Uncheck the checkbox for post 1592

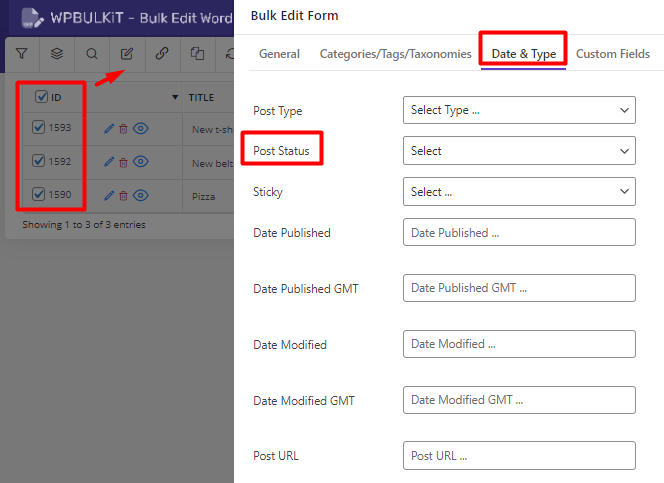(39, 160)
